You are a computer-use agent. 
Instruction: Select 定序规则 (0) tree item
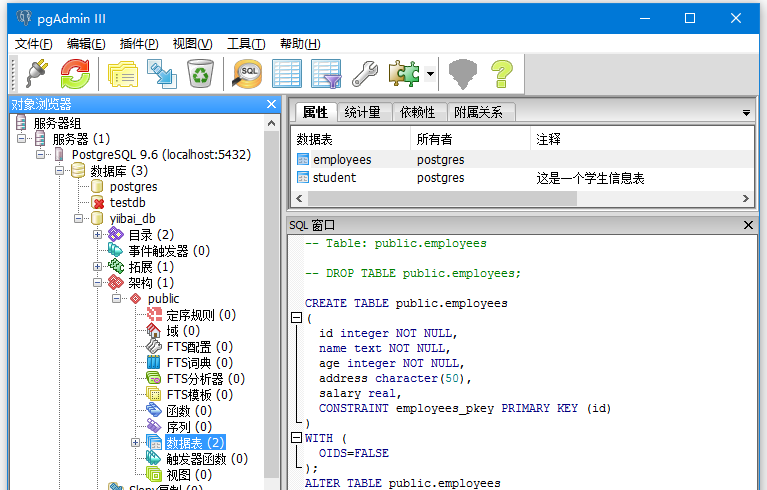201,315
